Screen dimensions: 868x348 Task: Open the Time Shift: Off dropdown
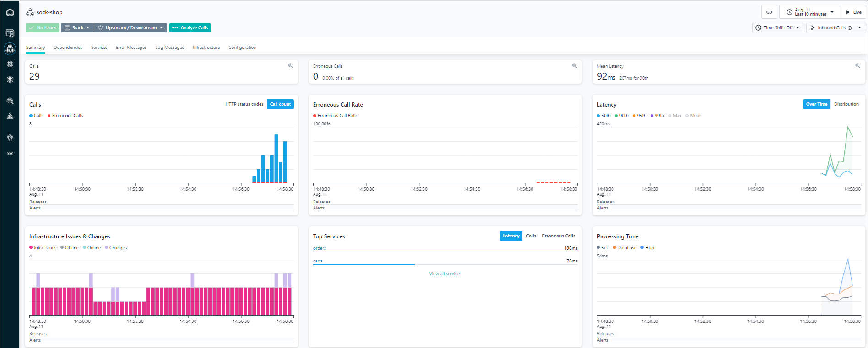tap(778, 28)
